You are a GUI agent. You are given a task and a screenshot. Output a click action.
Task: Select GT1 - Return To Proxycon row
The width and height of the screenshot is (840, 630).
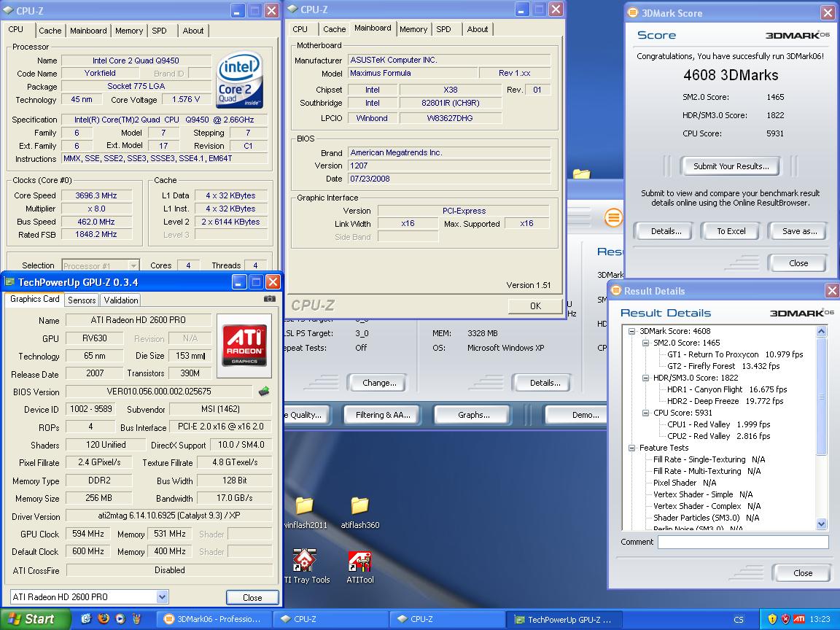(735, 354)
